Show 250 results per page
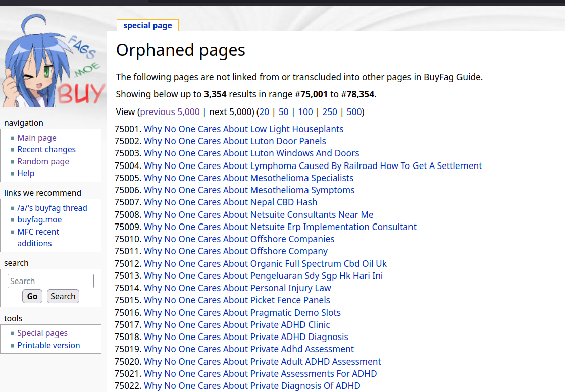565x392 pixels. (330, 112)
